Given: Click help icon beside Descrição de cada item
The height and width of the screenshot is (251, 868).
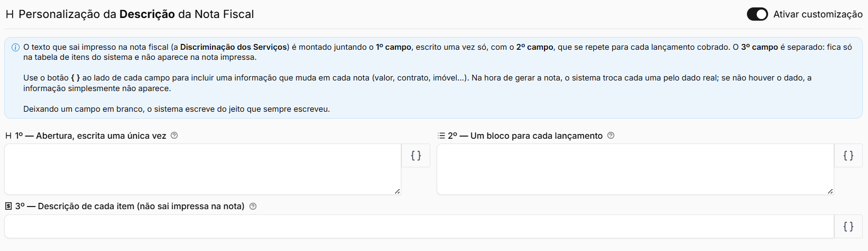Looking at the screenshot, I should (253, 207).
